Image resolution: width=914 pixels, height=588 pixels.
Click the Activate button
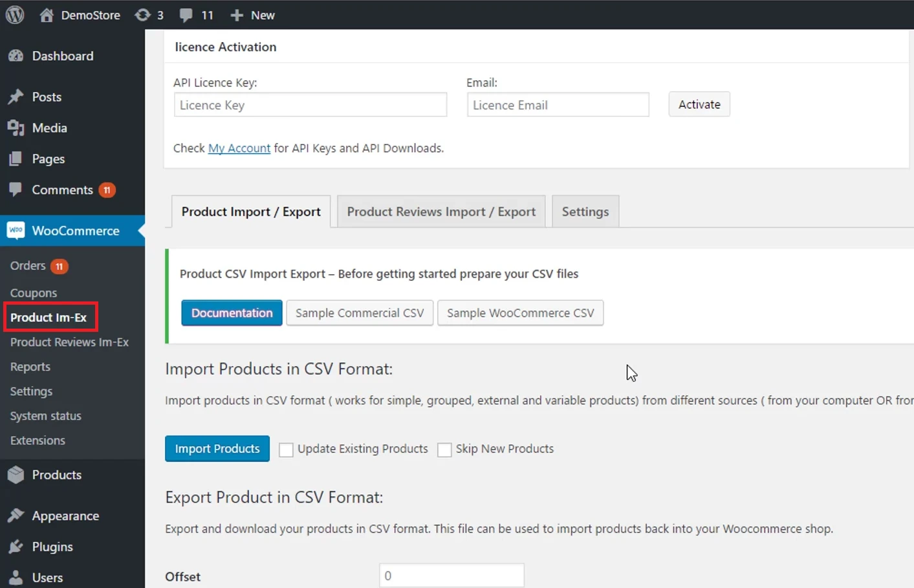coord(699,104)
